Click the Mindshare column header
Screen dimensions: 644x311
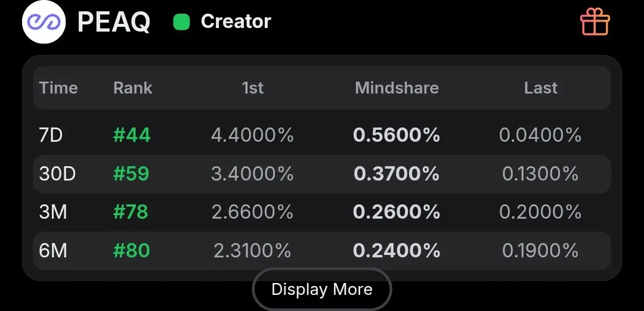point(397,88)
